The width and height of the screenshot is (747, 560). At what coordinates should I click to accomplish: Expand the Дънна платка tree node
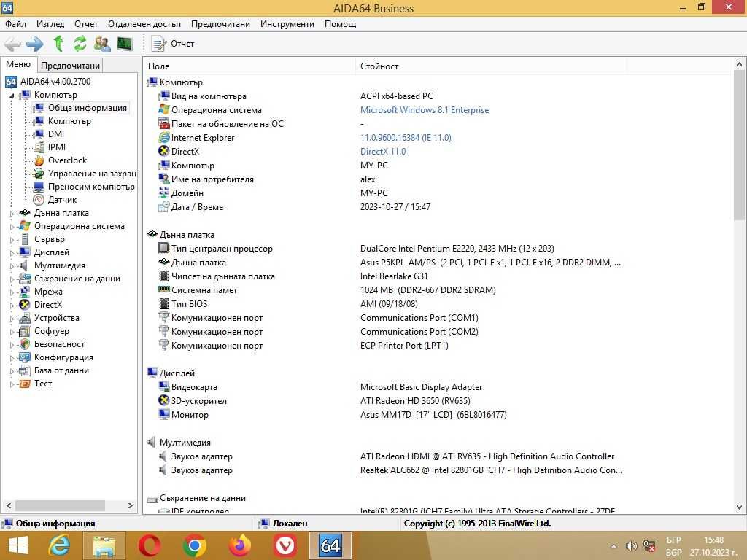[12, 214]
